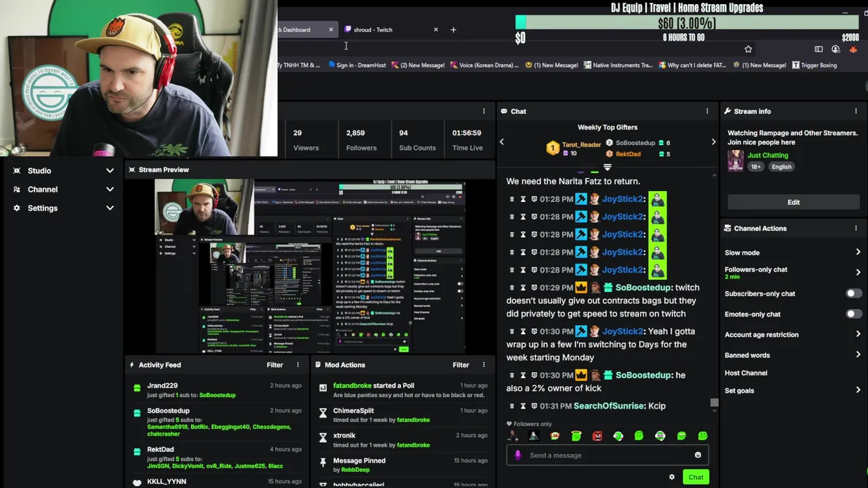Open the browser sidebar panel icon
The height and width of the screenshot is (488, 868).
pos(818,49)
